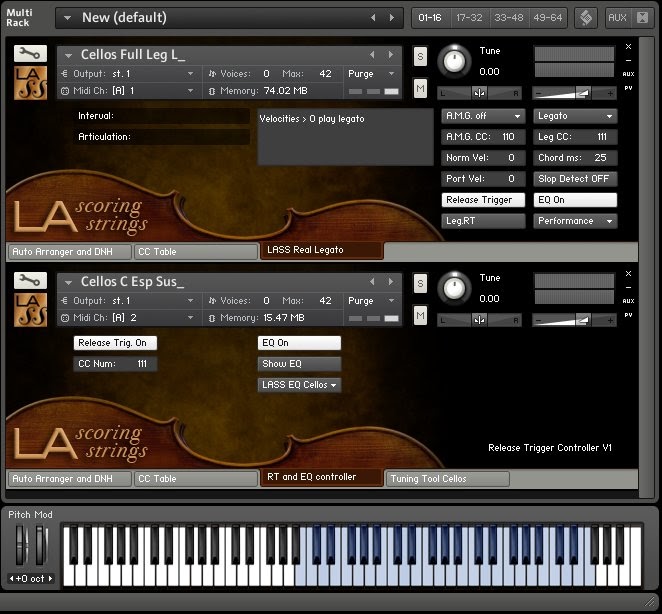Open the A.M.G. off dropdown
The height and width of the screenshot is (614, 662).
click(483, 116)
